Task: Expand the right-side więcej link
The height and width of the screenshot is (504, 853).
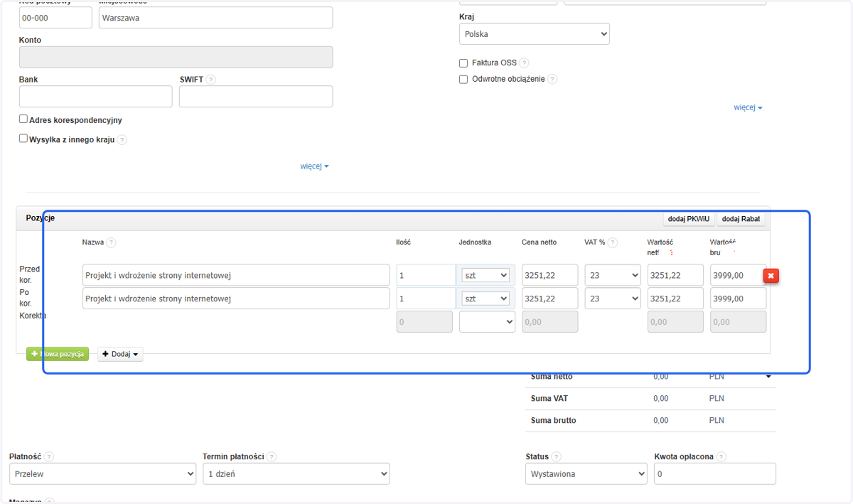Action: (x=748, y=108)
